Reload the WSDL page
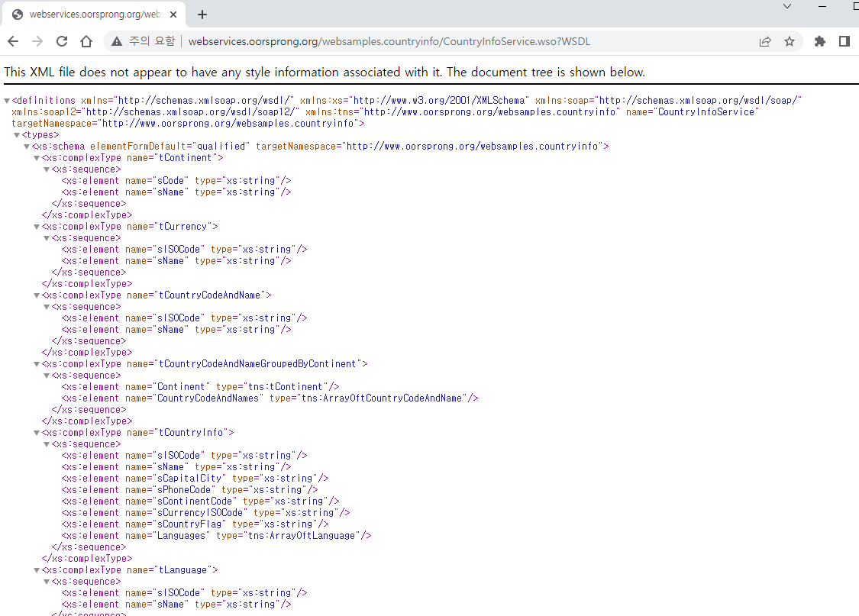 (x=62, y=42)
